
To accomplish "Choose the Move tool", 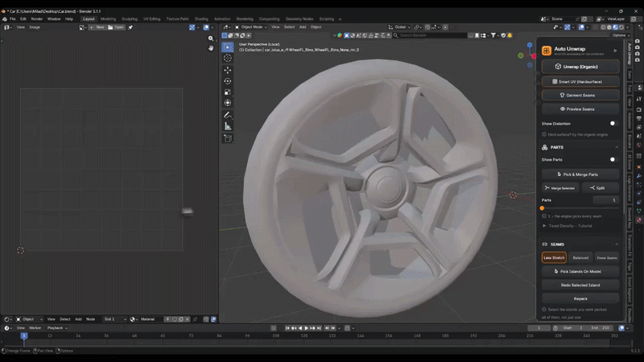I will tap(228, 70).
